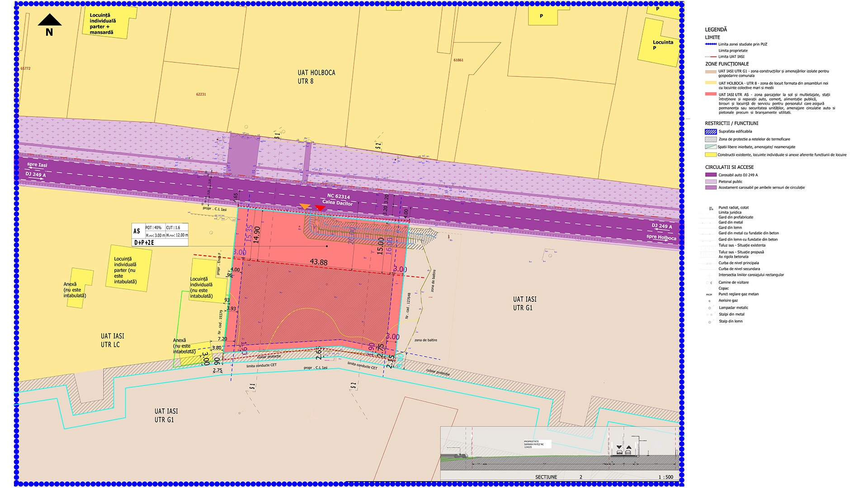
Task: Click the yellow Constructii existente legend swatch
Action: [711, 155]
